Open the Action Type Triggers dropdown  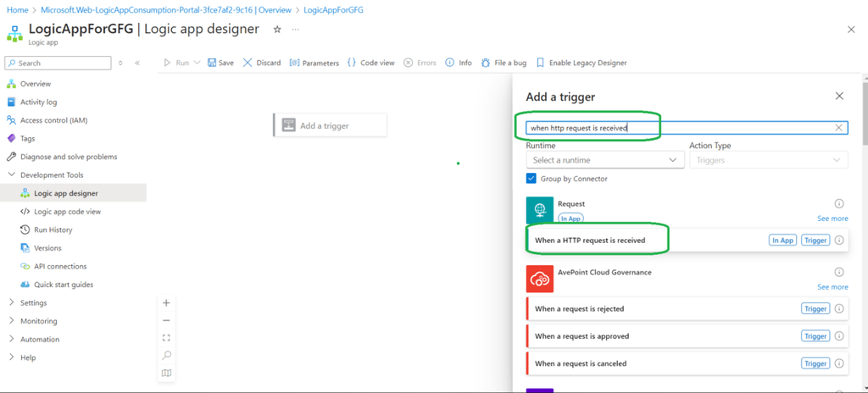(768, 160)
